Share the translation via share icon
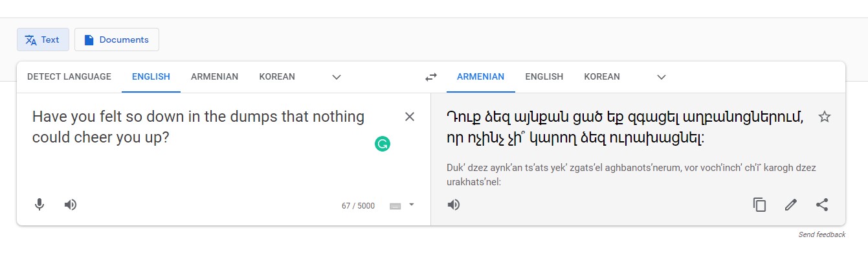The image size is (868, 261). pyautogui.click(x=821, y=205)
